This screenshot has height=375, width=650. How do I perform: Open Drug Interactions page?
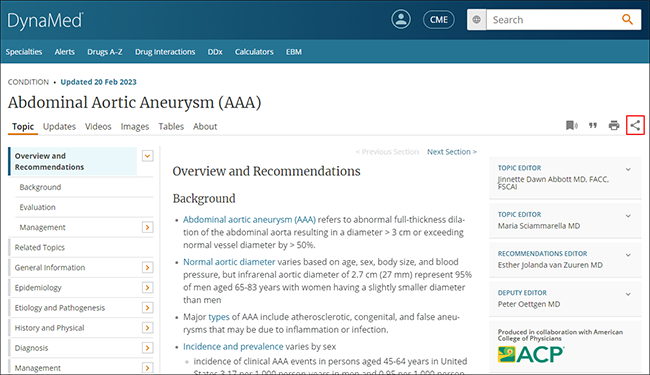(165, 52)
